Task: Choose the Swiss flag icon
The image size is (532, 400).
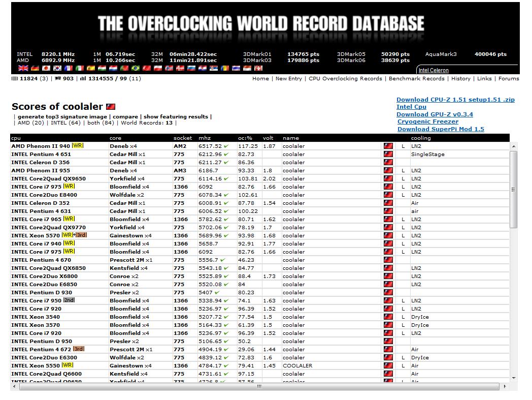Action: (x=258, y=68)
